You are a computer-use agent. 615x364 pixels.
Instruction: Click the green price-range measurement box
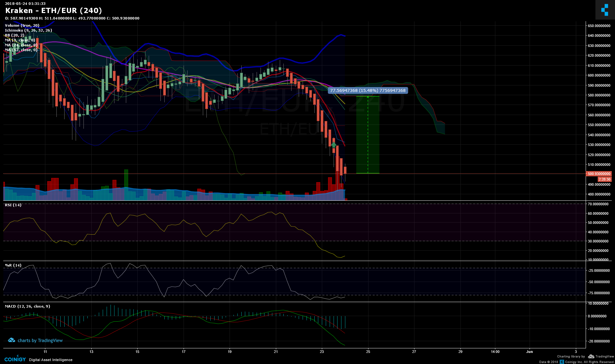pyautogui.click(x=368, y=135)
